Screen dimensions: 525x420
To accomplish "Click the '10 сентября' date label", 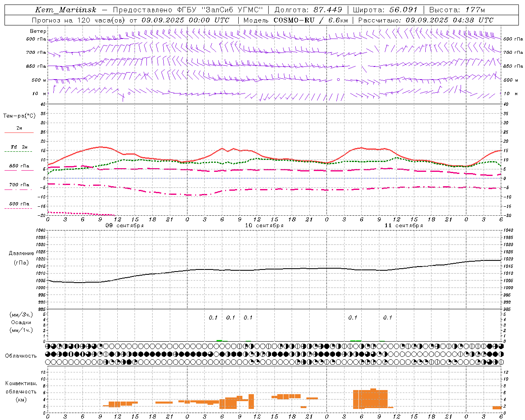I will [x=264, y=226].
